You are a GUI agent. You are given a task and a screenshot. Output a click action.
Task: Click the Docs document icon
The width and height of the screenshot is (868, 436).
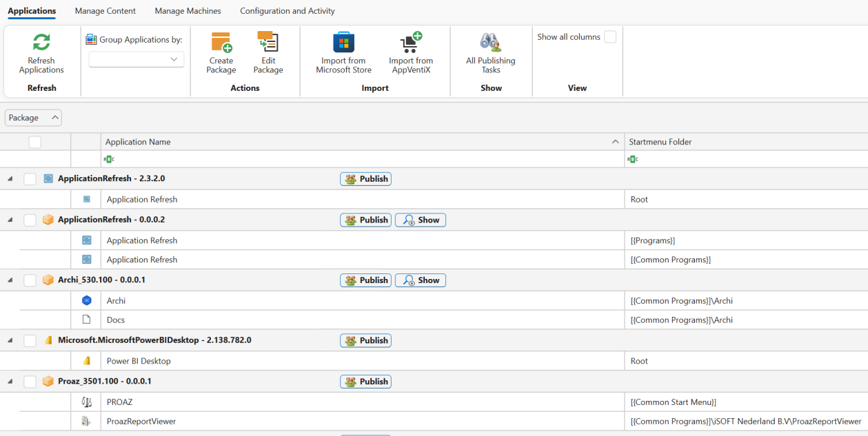click(86, 320)
